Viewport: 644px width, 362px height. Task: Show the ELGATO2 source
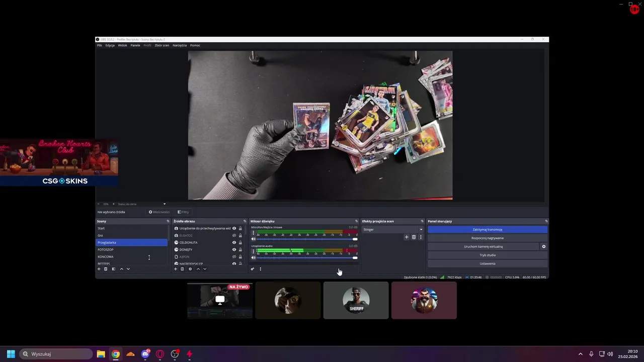point(234,235)
